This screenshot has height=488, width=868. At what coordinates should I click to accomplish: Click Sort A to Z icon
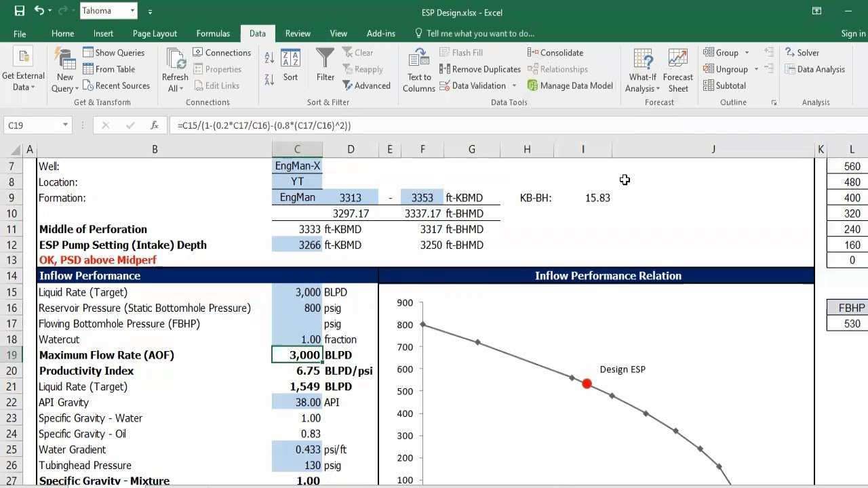coord(269,58)
